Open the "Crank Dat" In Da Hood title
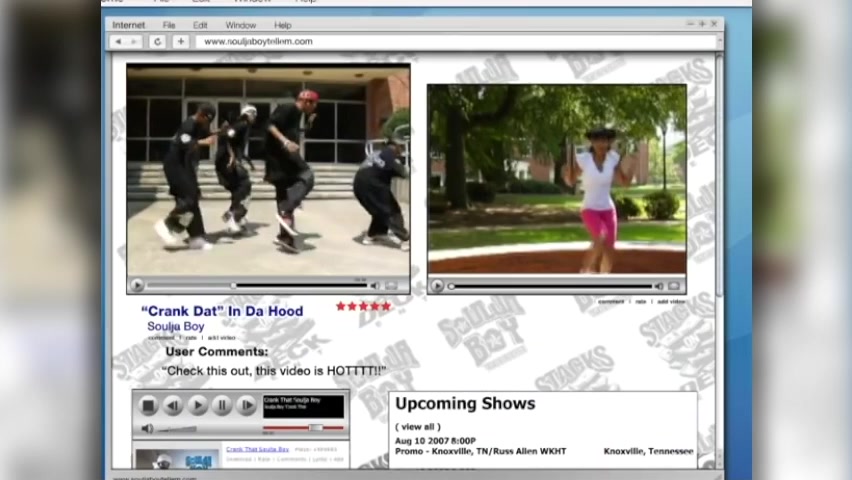852x480 pixels. pos(222,311)
